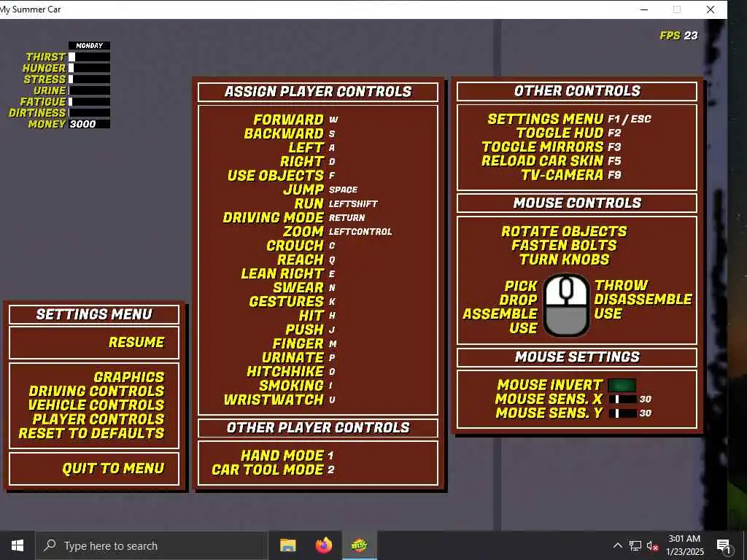Click Quit to Menu
Viewport: 747px width, 560px height.
coord(113,469)
